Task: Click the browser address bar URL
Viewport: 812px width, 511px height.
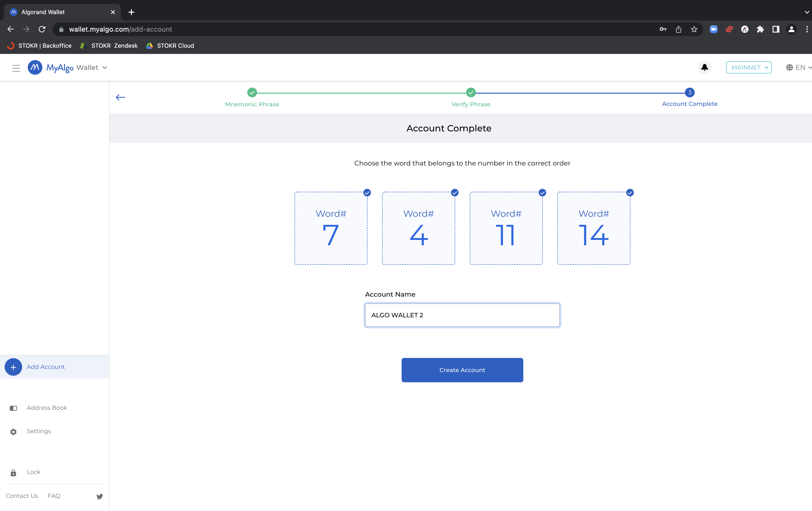Action: (120, 29)
